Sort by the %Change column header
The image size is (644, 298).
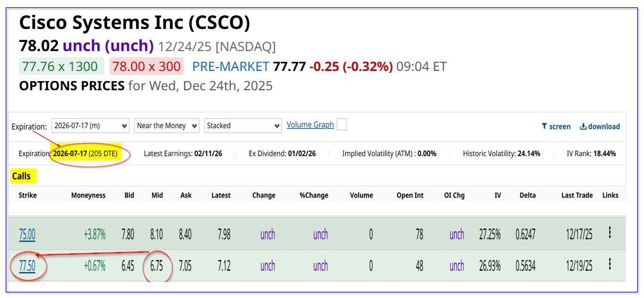314,195
